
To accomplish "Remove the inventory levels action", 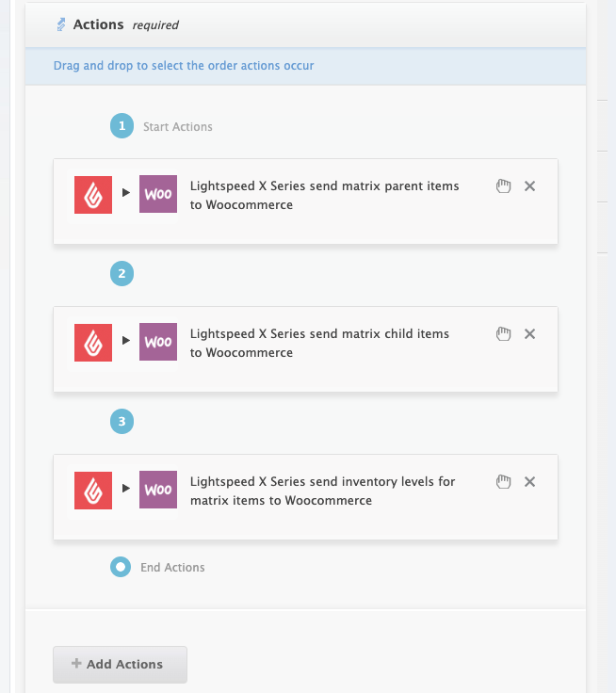I will [529, 482].
